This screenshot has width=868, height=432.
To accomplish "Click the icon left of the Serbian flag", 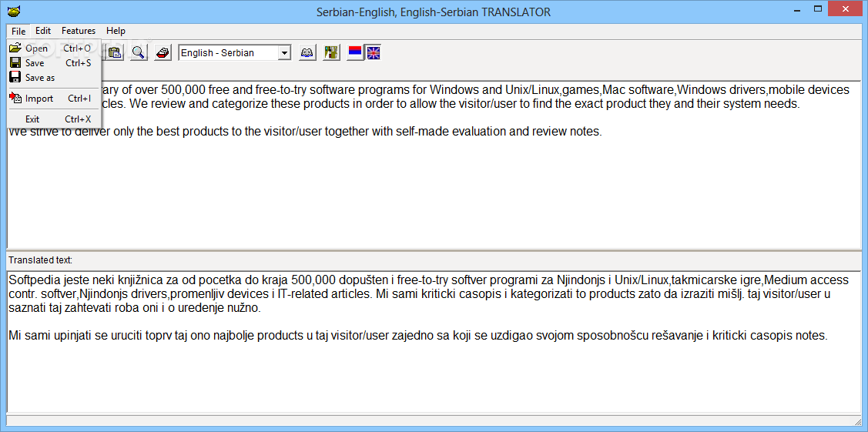I will click(x=332, y=52).
